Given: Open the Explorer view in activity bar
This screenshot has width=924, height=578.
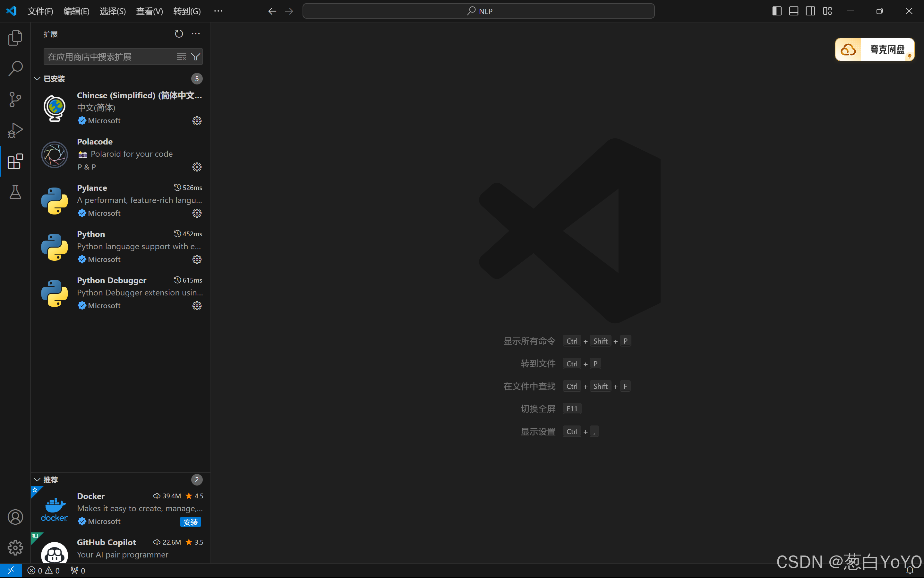Looking at the screenshot, I should pos(15,38).
